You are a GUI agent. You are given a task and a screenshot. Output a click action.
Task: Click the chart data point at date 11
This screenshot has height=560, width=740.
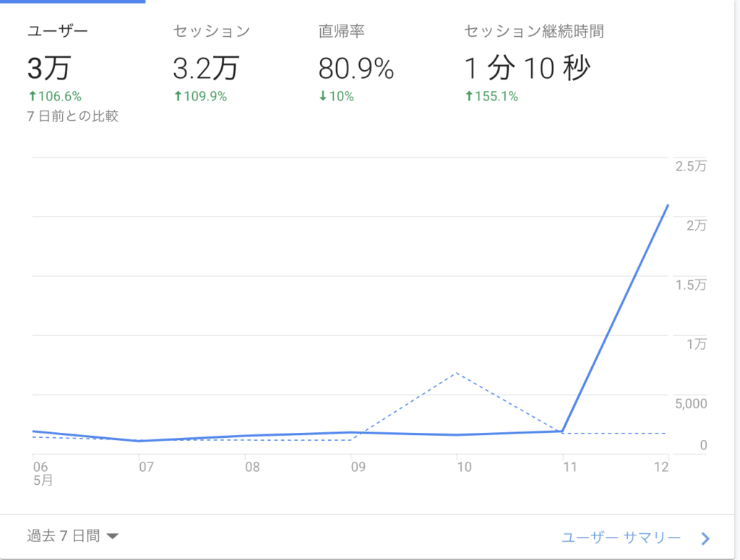click(x=562, y=431)
